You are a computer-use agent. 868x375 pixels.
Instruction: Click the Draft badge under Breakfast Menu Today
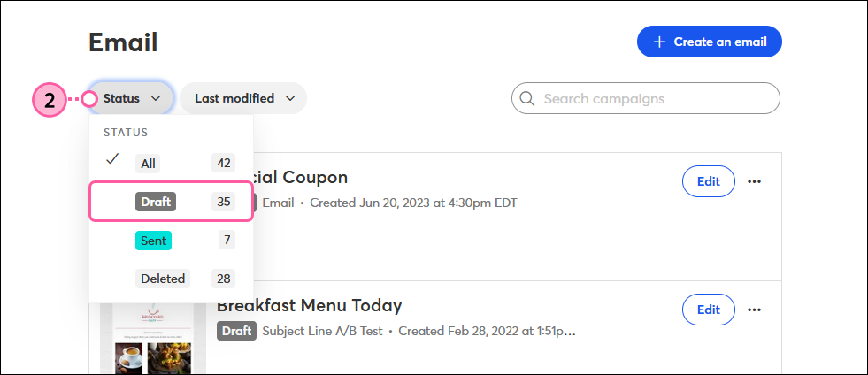click(x=236, y=332)
